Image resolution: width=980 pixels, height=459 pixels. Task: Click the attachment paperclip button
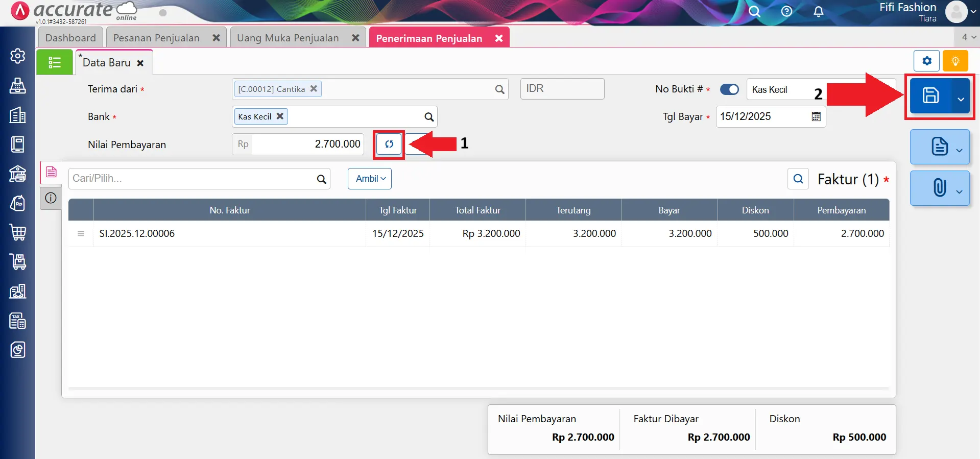point(939,188)
